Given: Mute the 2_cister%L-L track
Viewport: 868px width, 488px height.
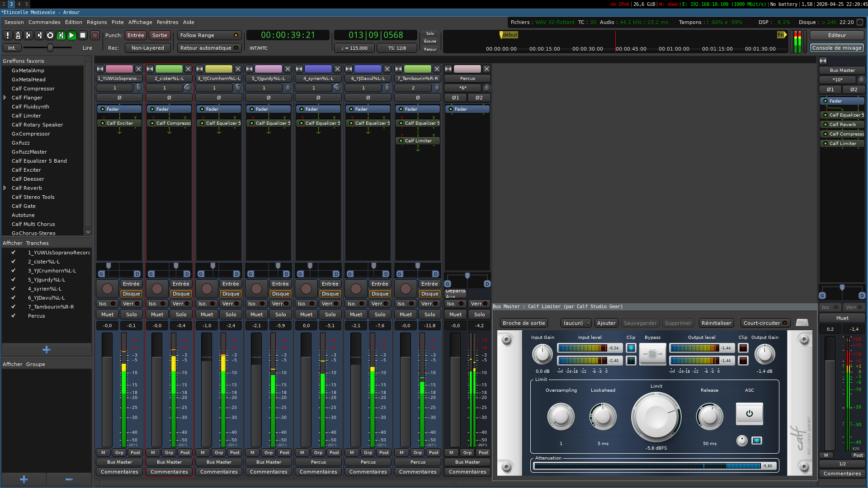Looking at the screenshot, I should coord(157,314).
